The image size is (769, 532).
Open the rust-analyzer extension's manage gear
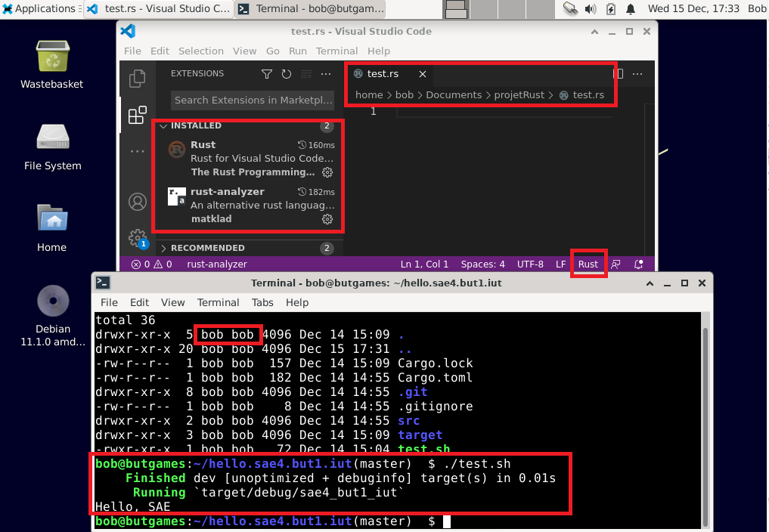(327, 219)
